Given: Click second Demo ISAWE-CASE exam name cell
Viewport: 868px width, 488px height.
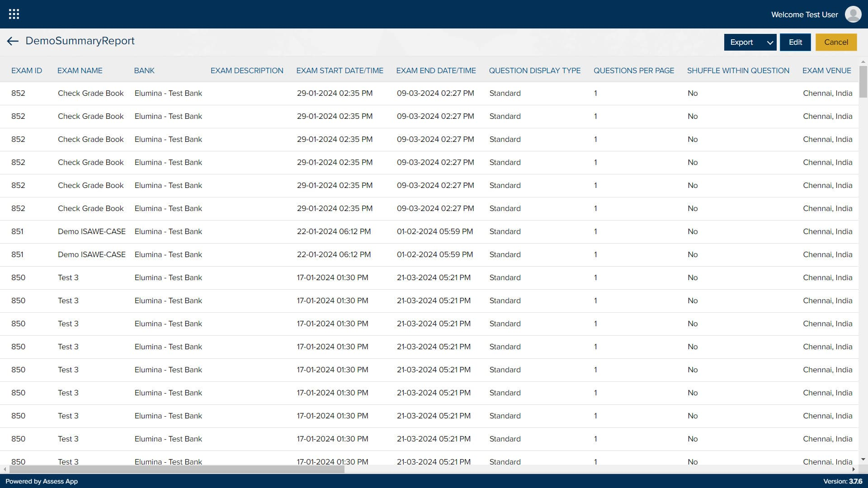Looking at the screenshot, I should click(x=92, y=254).
